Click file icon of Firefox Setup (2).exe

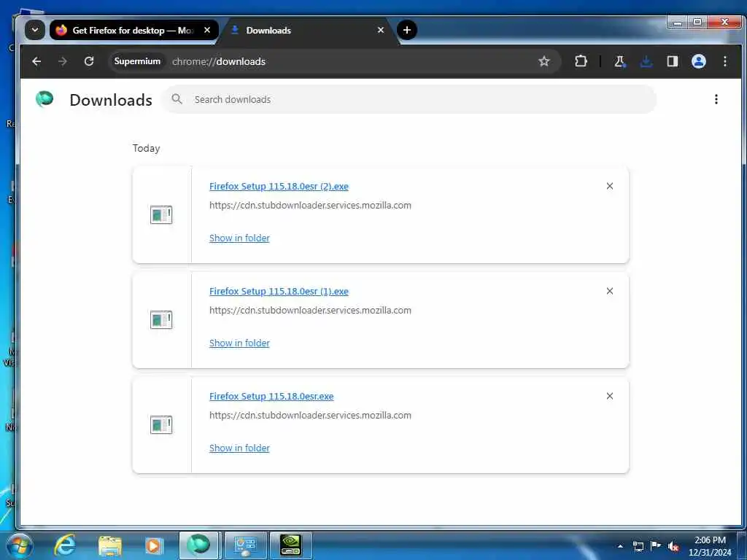(x=161, y=215)
